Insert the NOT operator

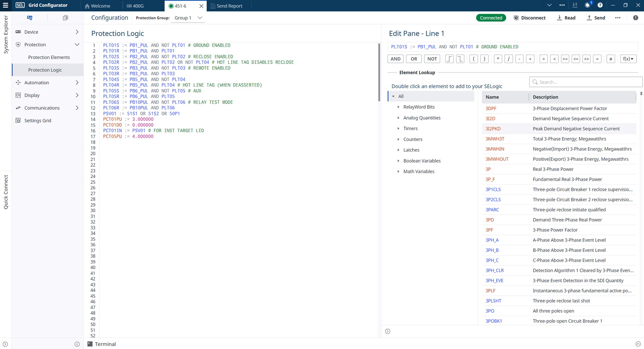[432, 59]
